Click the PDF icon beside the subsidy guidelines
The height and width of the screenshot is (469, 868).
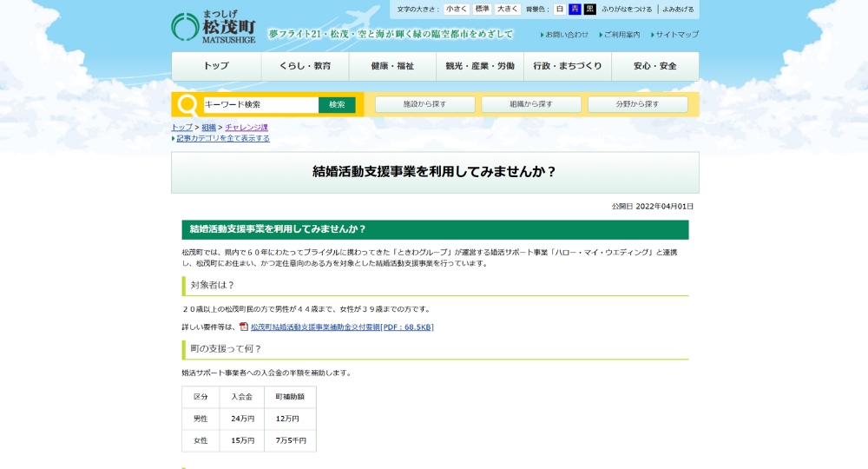pos(244,327)
